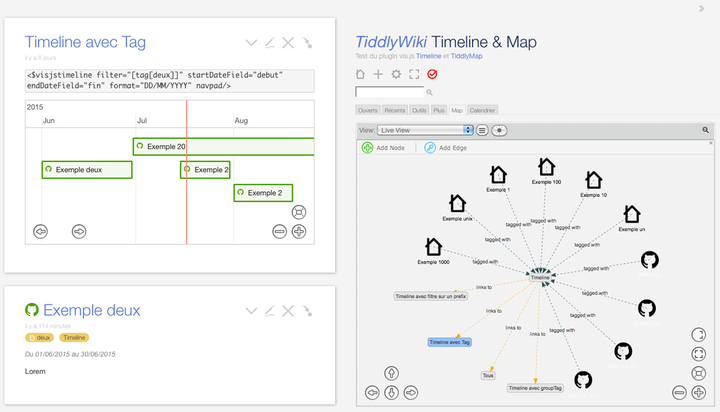Click 'Exemple 100' house node on map

pos(546,167)
